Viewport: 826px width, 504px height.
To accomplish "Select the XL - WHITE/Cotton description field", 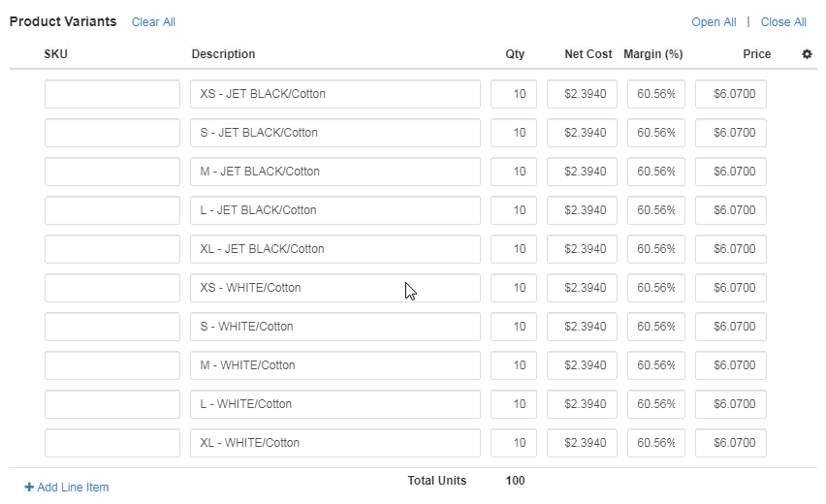I will pos(335,443).
